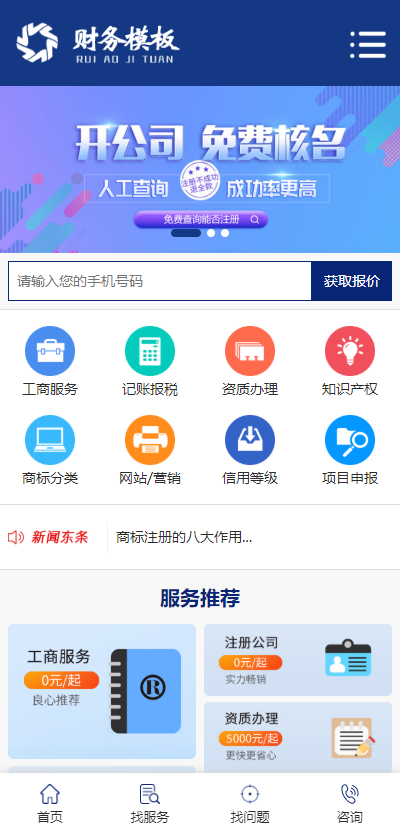400x833 pixels.
Task: Open the 注册公司 0元/起 service card
Action: (298, 660)
